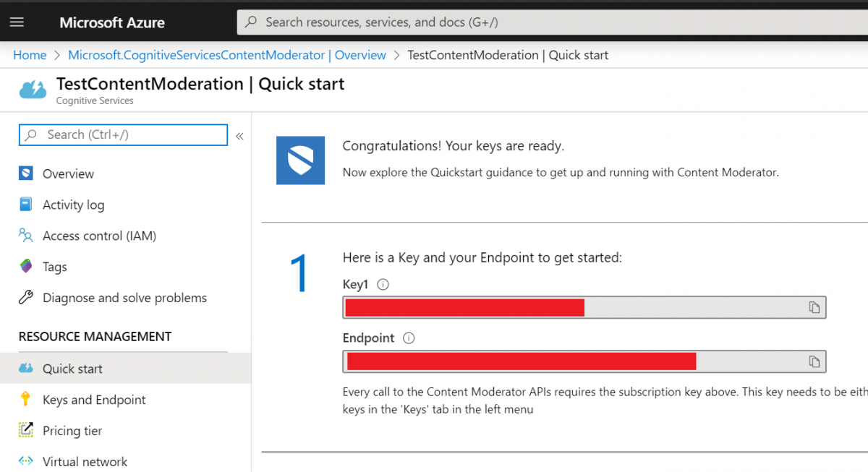
Task: Click the Quick start cloud icon
Action: 26,369
